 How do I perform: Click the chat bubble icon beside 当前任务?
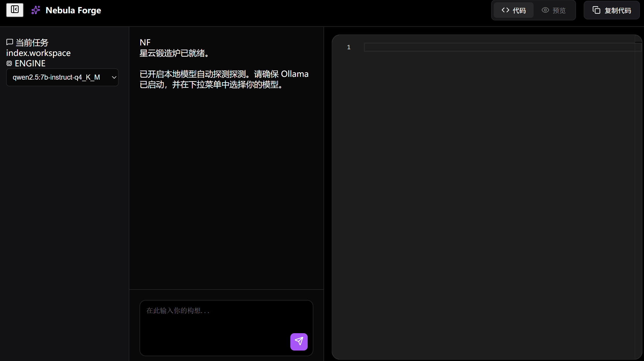(10, 42)
